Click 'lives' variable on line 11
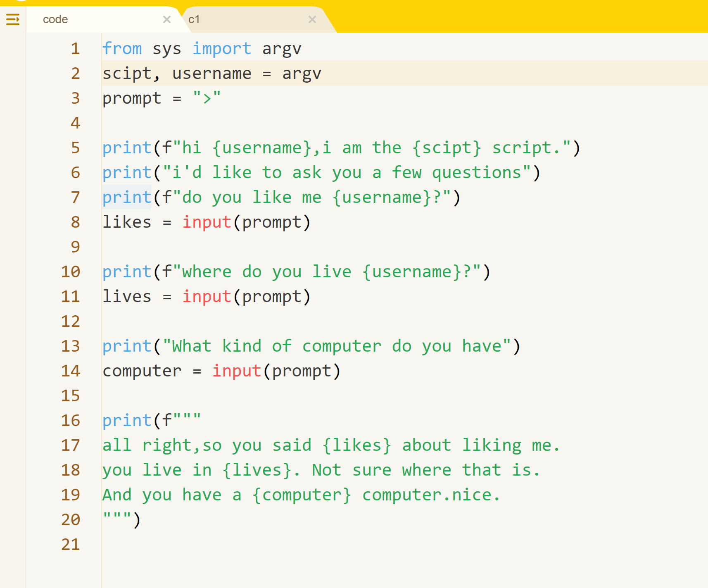Image resolution: width=708 pixels, height=588 pixels. point(127,297)
